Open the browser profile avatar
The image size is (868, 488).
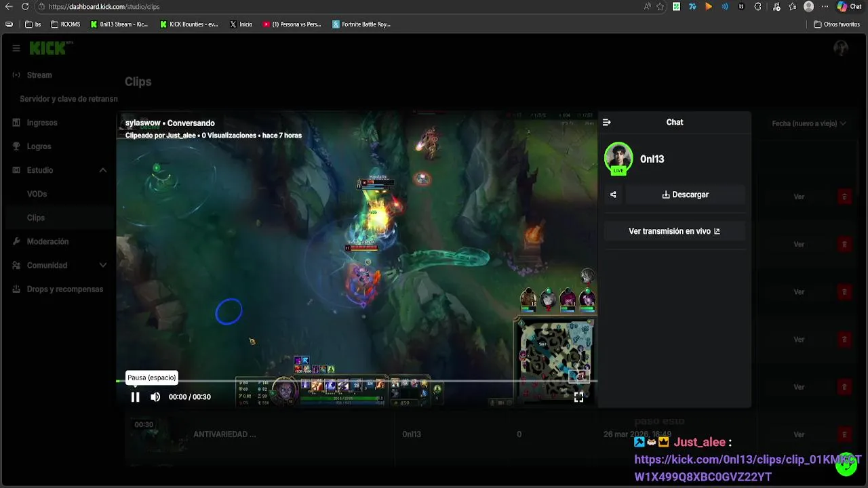coord(808,7)
